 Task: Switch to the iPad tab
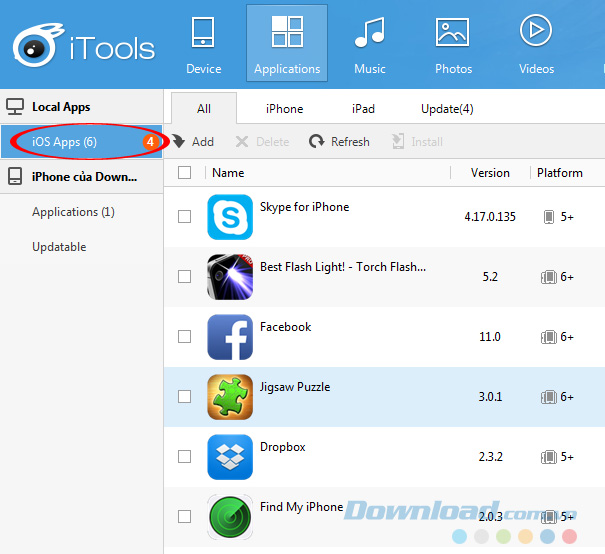363,109
